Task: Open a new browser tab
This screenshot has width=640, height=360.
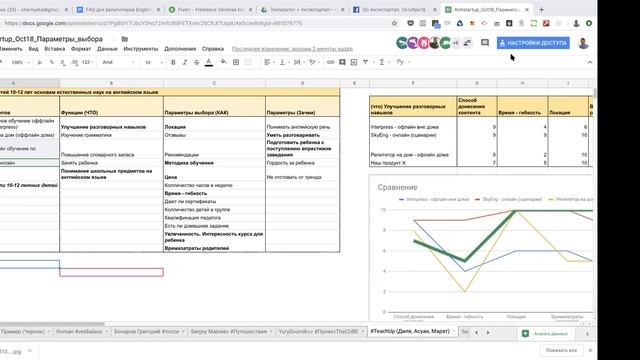Action: pyautogui.click(x=542, y=9)
